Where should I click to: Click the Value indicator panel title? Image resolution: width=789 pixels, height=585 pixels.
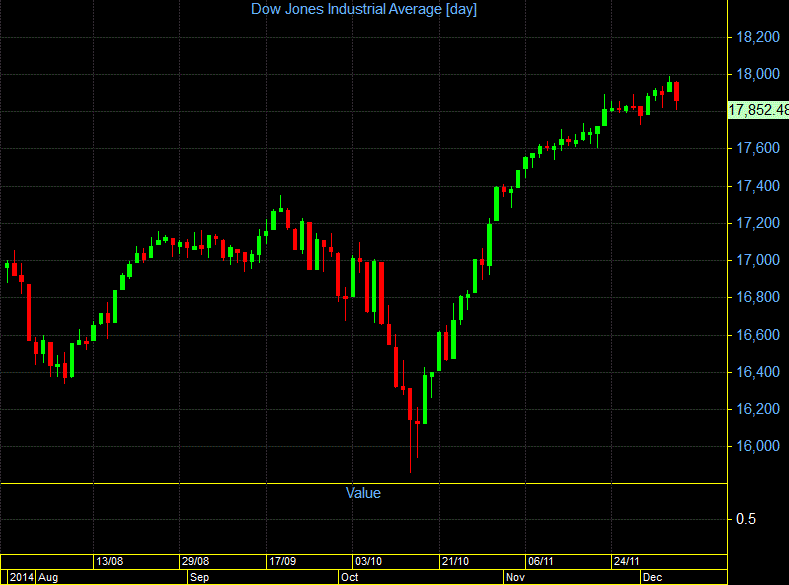pos(363,493)
